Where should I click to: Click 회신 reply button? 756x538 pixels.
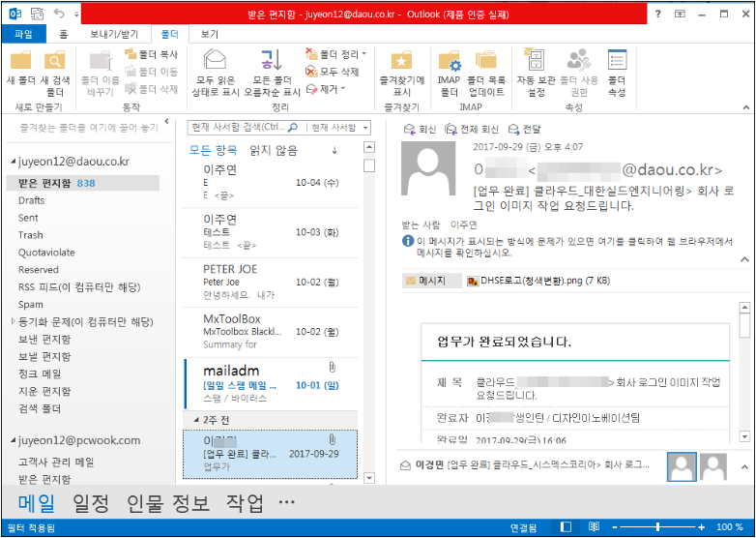point(420,130)
